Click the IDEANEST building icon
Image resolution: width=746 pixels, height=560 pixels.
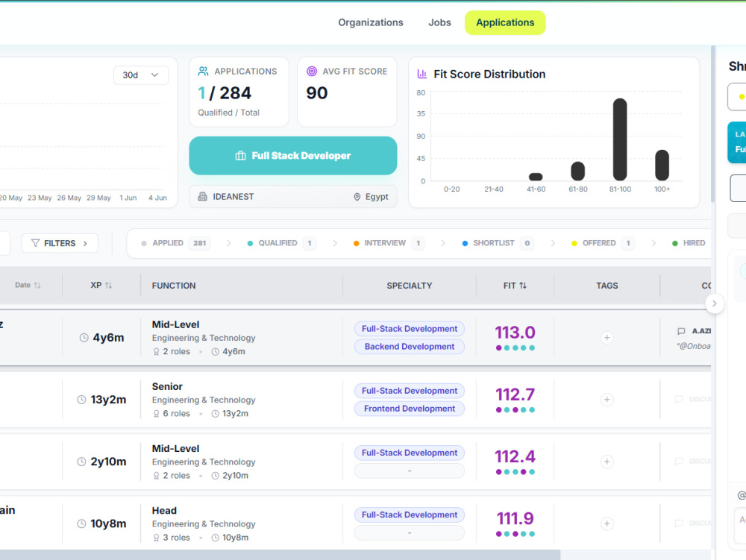(203, 196)
